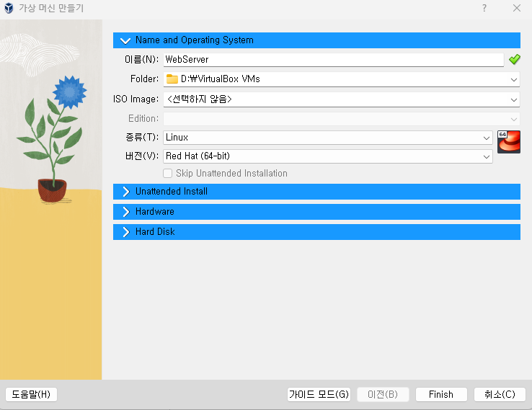
Task: Open the 종류(T) Linux type dropdown
Action: (486, 138)
